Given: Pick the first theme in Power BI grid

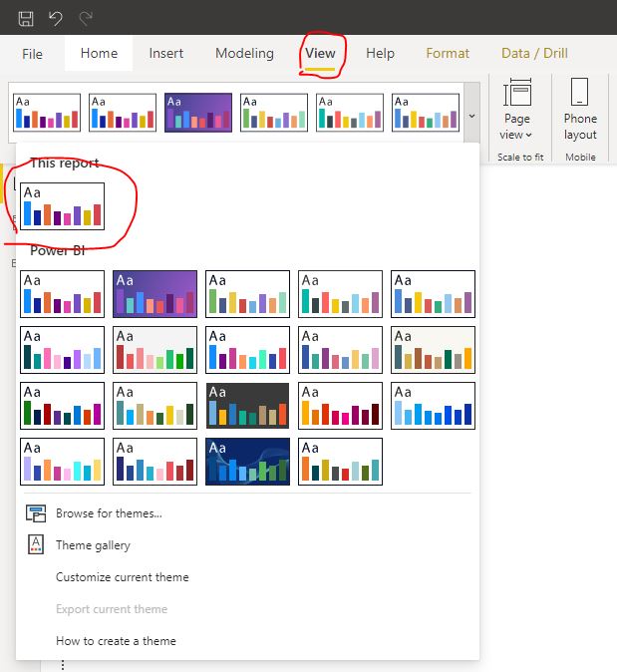Looking at the screenshot, I should click(x=62, y=294).
